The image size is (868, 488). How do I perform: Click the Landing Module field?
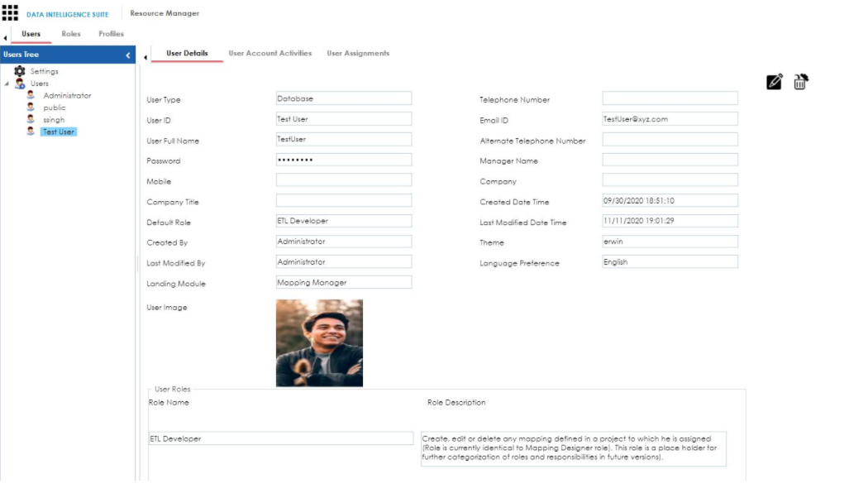coord(344,283)
